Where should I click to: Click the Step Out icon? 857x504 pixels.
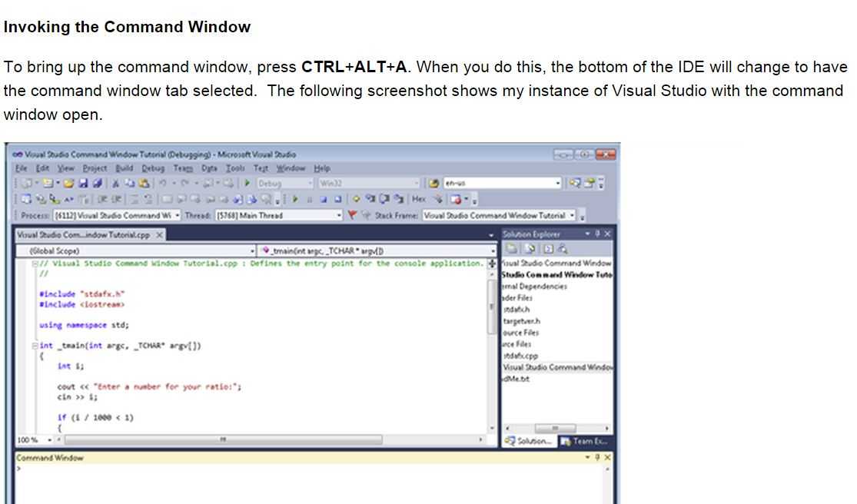(x=398, y=198)
